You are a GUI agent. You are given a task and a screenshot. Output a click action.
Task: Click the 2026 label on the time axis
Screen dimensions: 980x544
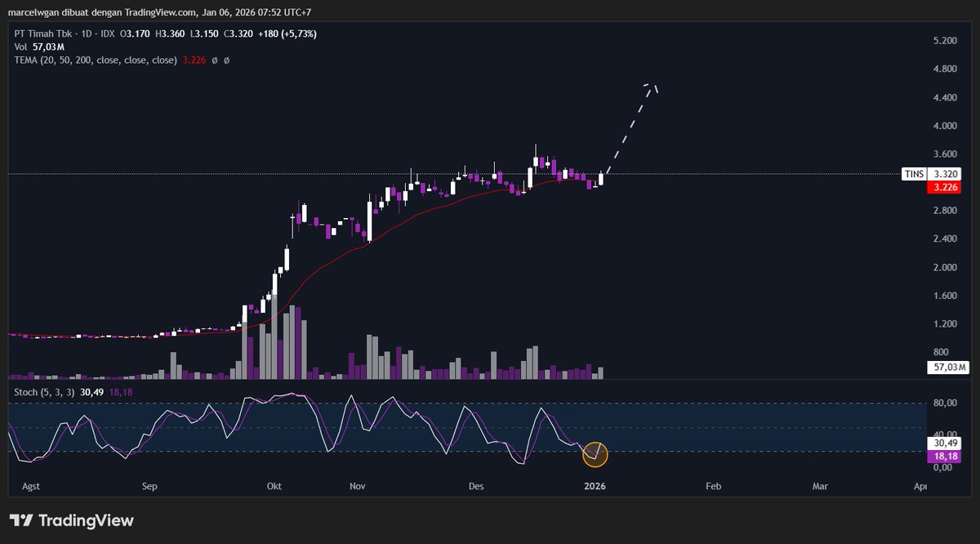coord(595,487)
